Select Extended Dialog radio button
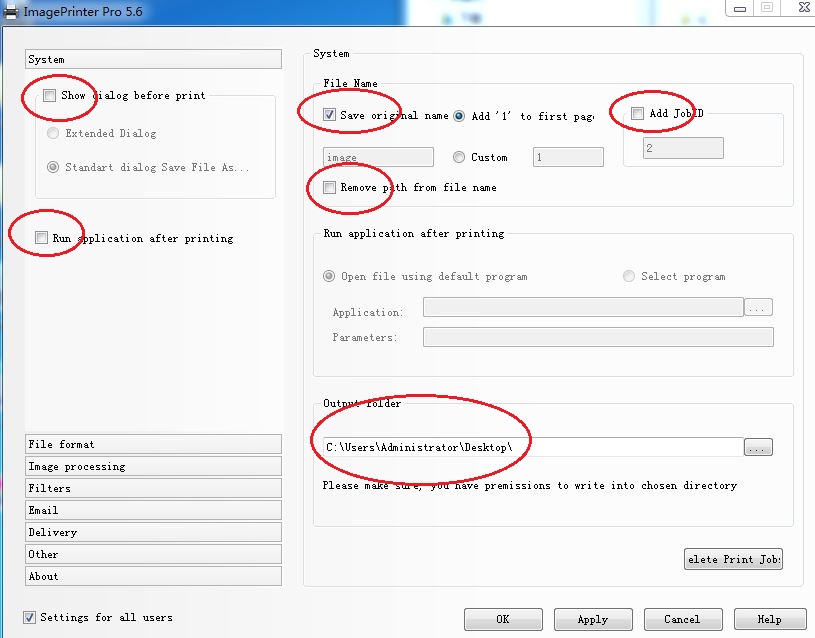 (x=52, y=133)
